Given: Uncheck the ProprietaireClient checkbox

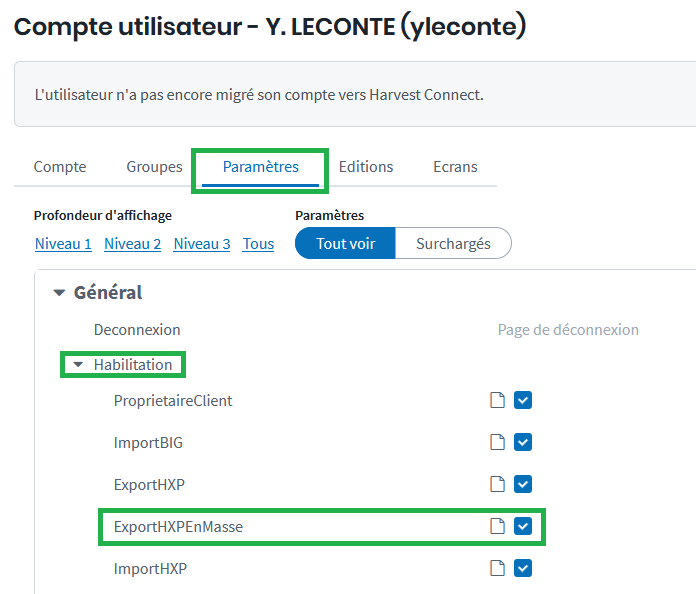Looking at the screenshot, I should [x=523, y=401].
